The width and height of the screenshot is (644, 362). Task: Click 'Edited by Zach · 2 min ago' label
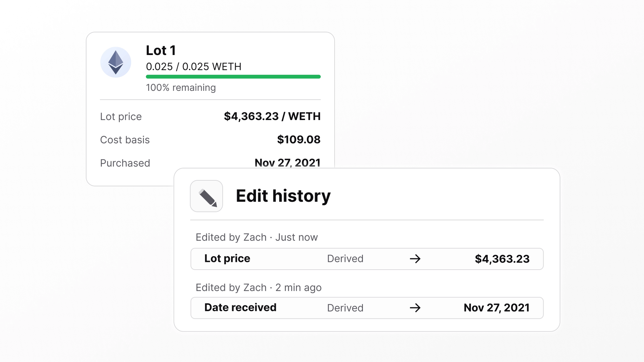259,287
